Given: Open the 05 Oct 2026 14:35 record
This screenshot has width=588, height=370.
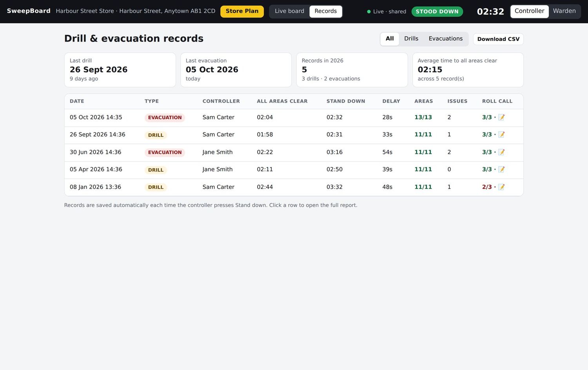Looking at the screenshot, I should pos(294,118).
